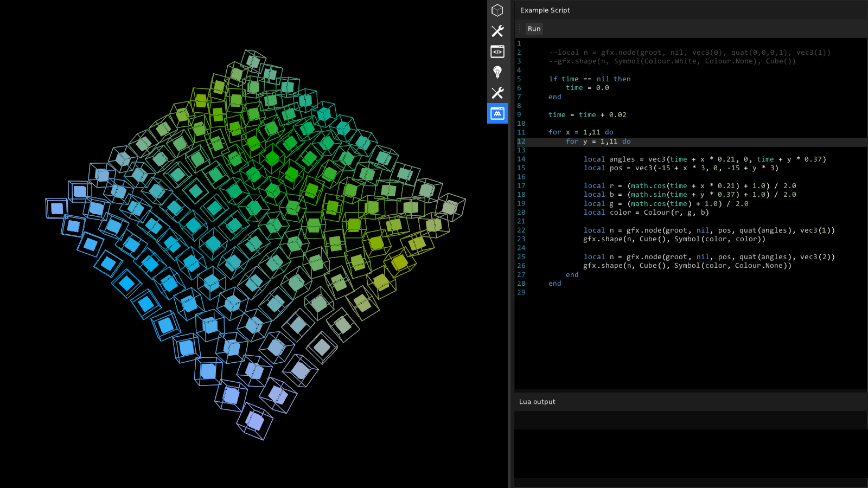Click the wrench icon beneath the lightbulb
The height and width of the screenshot is (488, 868).
tap(497, 93)
